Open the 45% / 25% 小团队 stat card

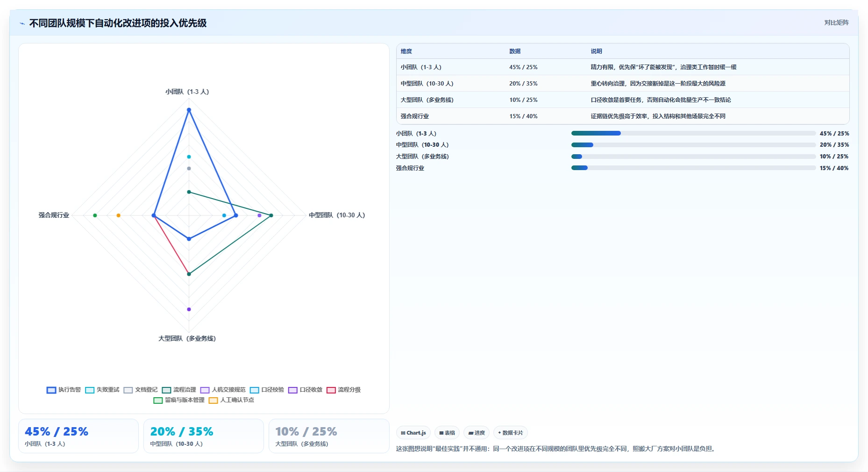pyautogui.click(x=78, y=436)
